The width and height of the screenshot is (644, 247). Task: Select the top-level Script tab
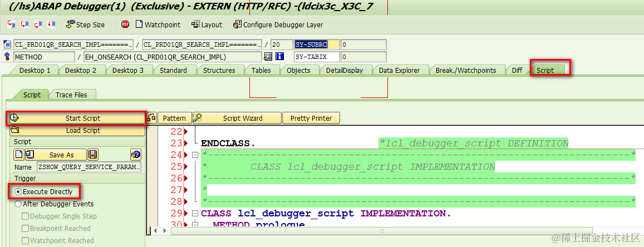pos(545,70)
